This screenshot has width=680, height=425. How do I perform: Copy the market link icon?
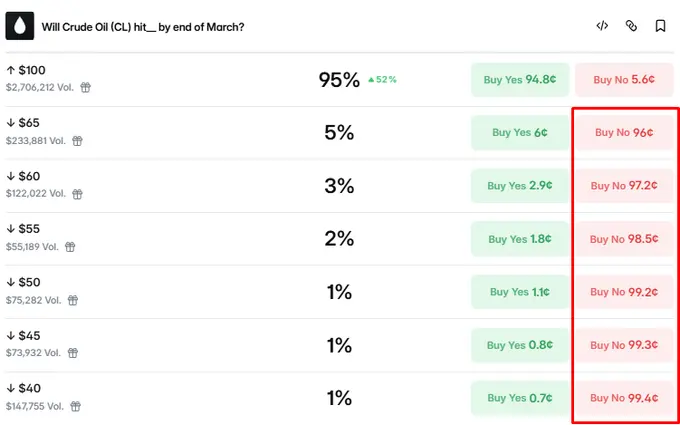pos(631,26)
